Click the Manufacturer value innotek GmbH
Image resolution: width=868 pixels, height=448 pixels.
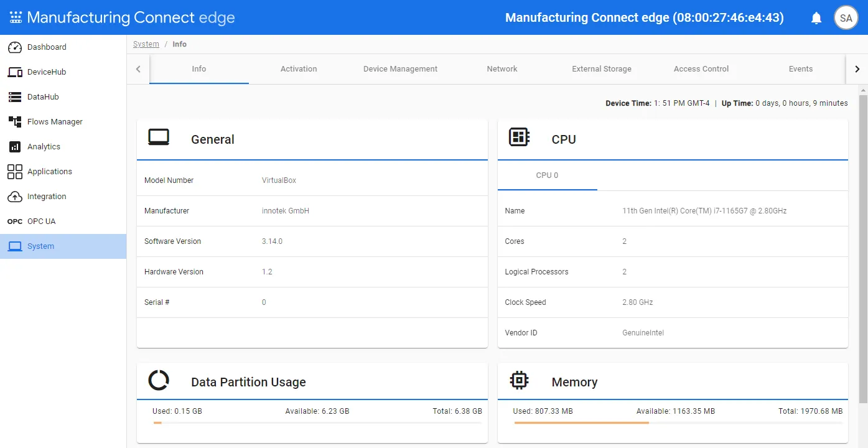[286, 211]
